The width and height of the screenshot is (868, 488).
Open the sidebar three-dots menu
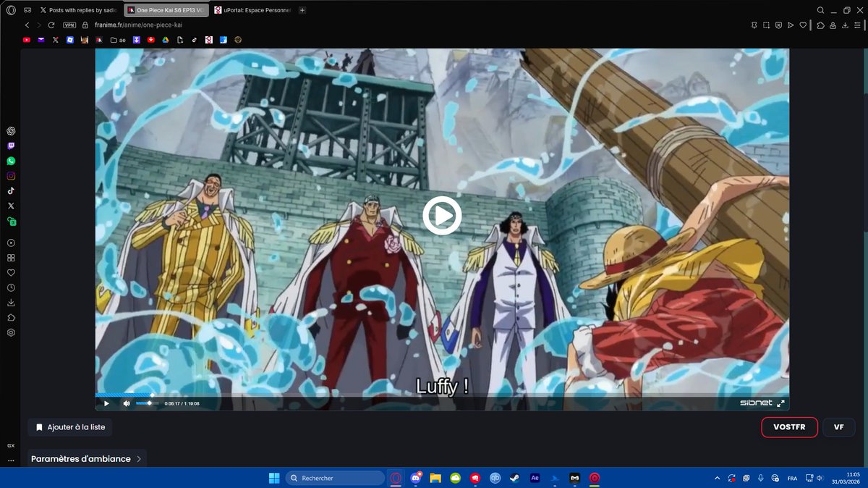click(11, 460)
